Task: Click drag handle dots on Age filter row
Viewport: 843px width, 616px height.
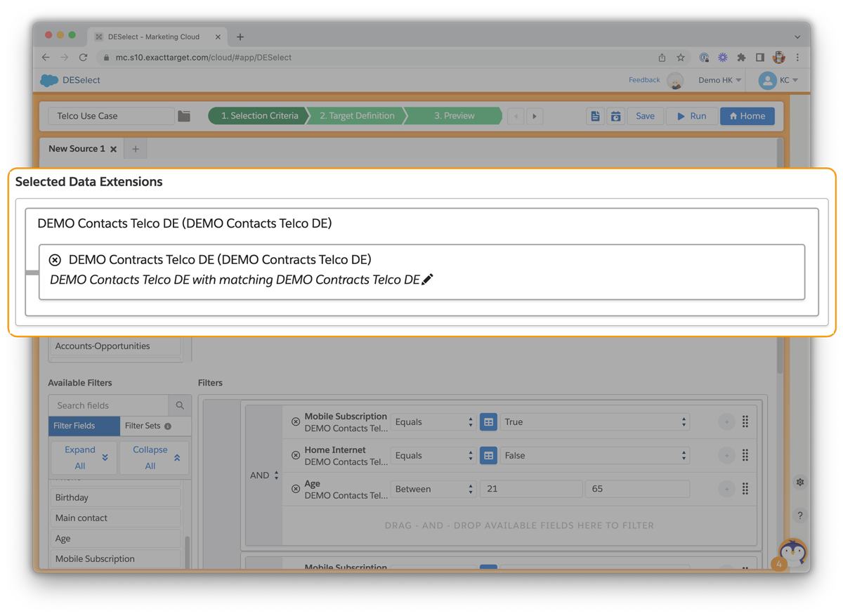Action: coord(745,489)
